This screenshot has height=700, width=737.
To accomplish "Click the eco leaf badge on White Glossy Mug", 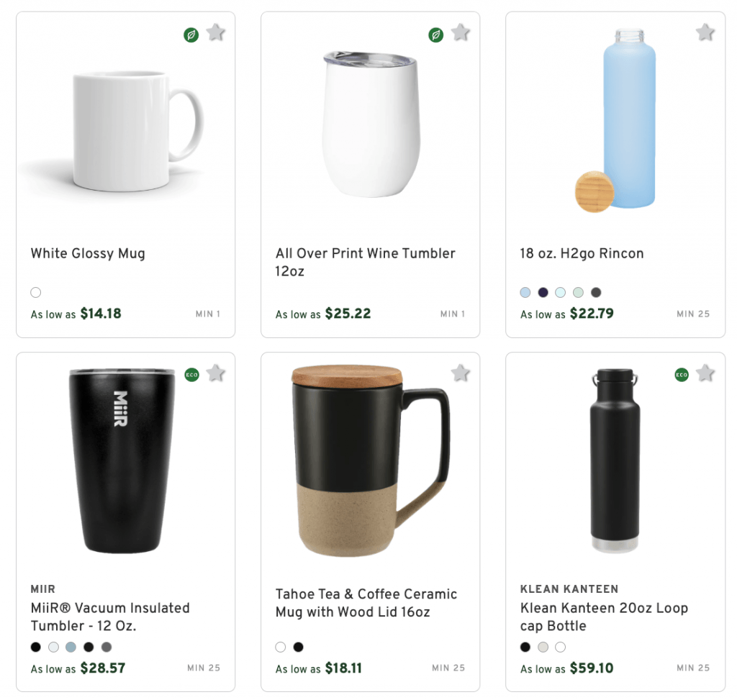I will 191,34.
